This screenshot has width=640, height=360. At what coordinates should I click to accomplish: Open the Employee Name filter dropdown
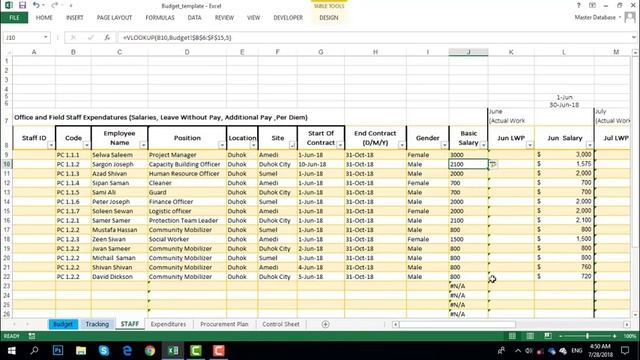point(143,145)
